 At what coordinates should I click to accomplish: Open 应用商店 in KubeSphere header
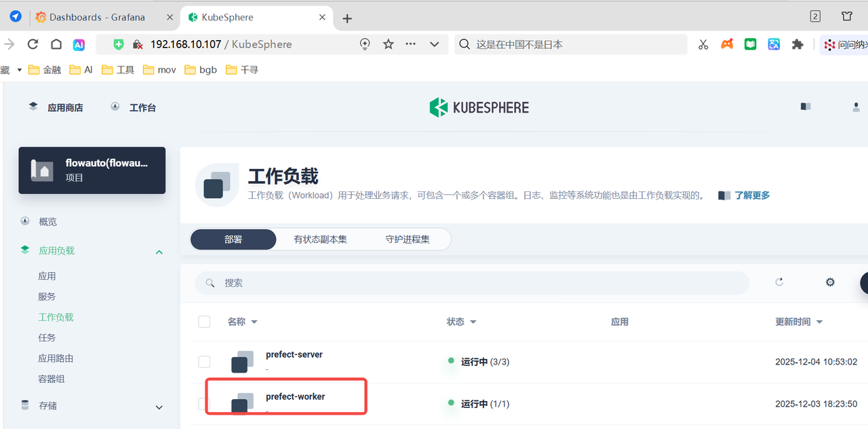pos(56,107)
